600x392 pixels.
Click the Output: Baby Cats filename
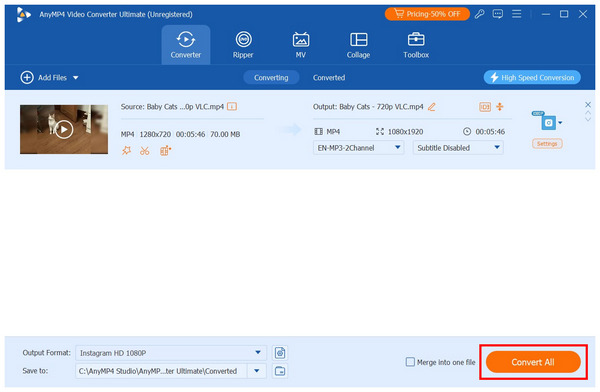[368, 107]
